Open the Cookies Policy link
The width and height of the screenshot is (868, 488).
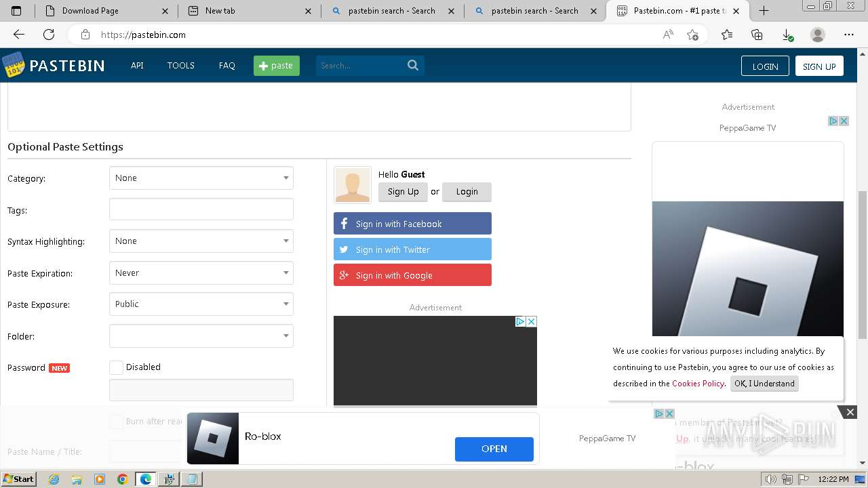pos(698,384)
